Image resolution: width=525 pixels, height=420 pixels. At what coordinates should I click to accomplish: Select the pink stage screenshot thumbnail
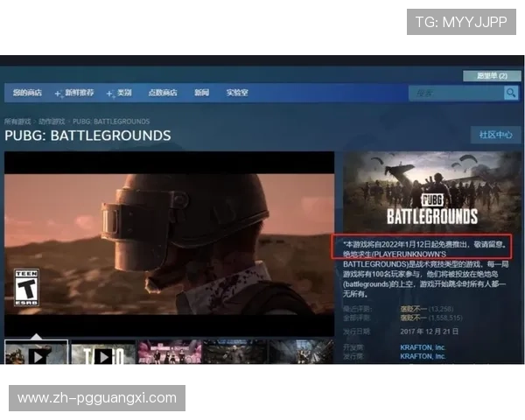point(170,352)
